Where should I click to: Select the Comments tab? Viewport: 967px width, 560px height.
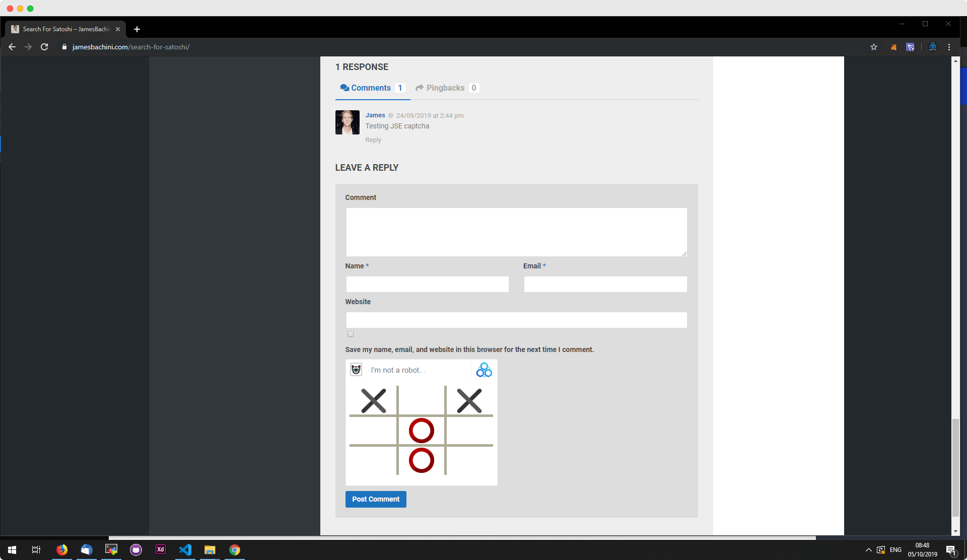point(372,88)
